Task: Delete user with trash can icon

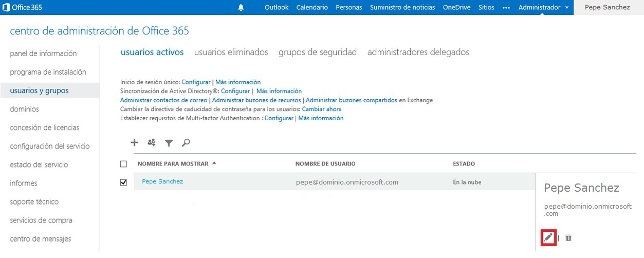Action: tap(568, 237)
